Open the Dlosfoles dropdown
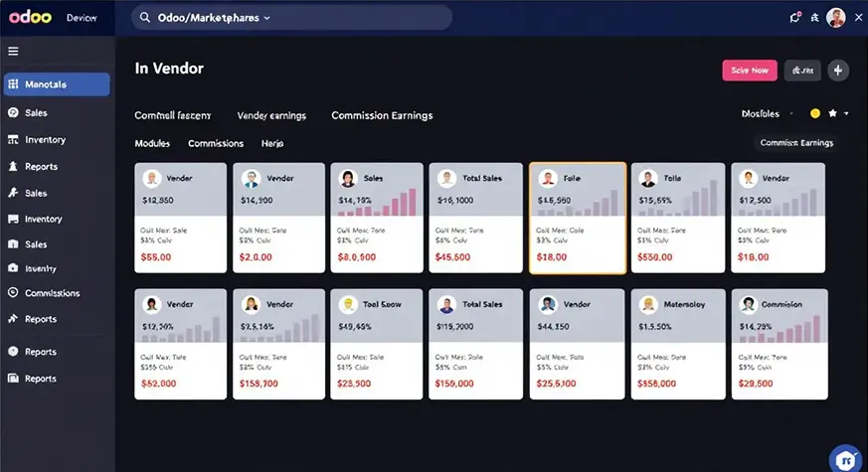 tap(767, 113)
